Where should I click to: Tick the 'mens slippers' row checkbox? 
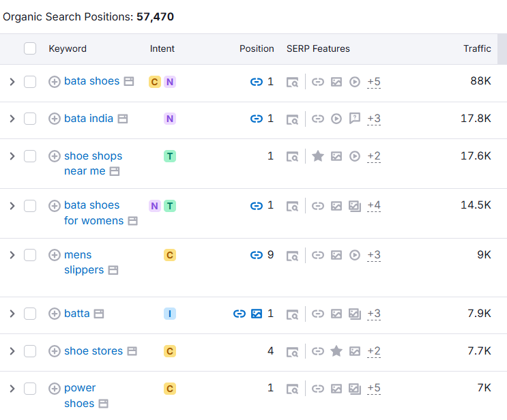coord(30,255)
